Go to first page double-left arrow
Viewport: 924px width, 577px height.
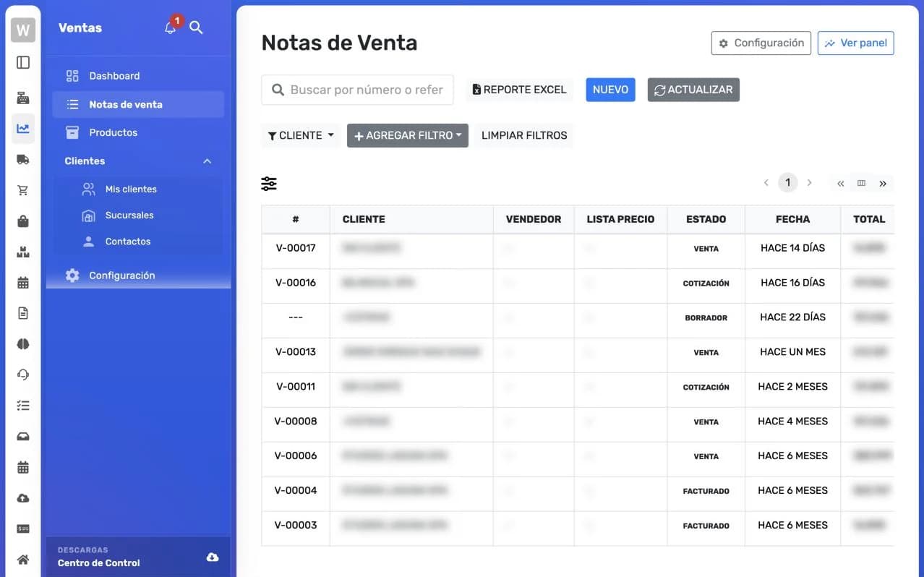[840, 183]
